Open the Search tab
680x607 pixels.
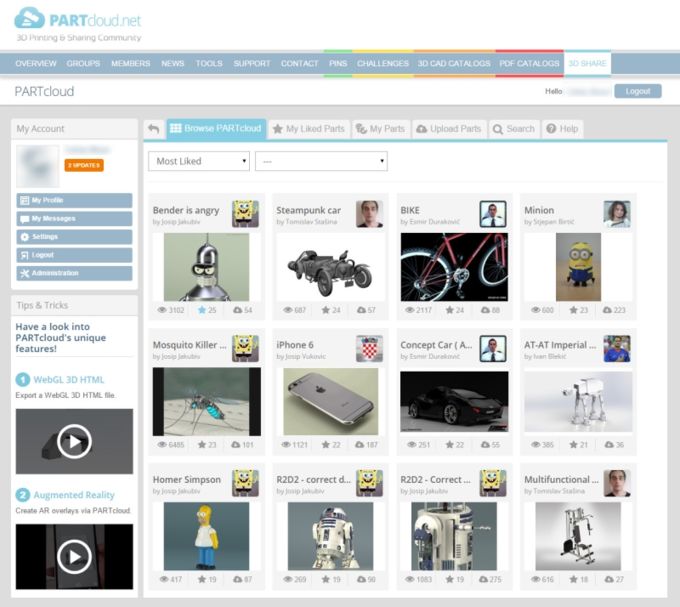click(514, 129)
